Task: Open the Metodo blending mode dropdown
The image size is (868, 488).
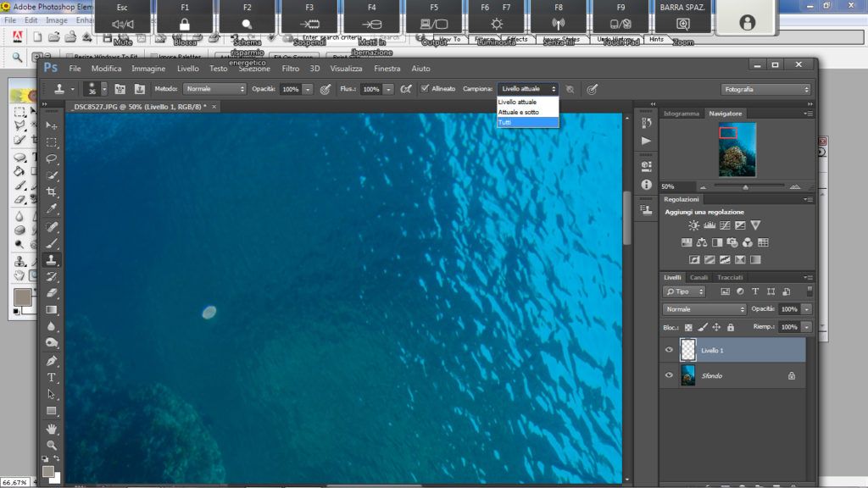Action: click(214, 88)
